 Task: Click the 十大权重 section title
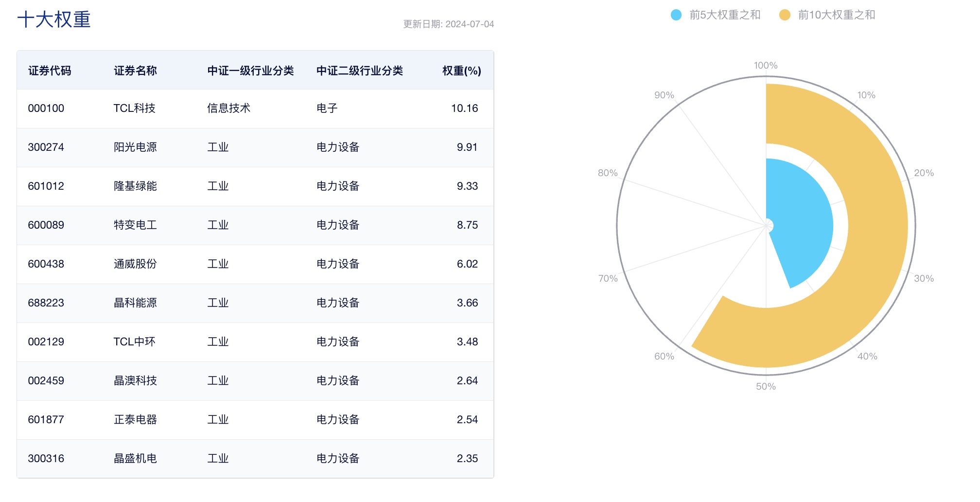(x=54, y=20)
